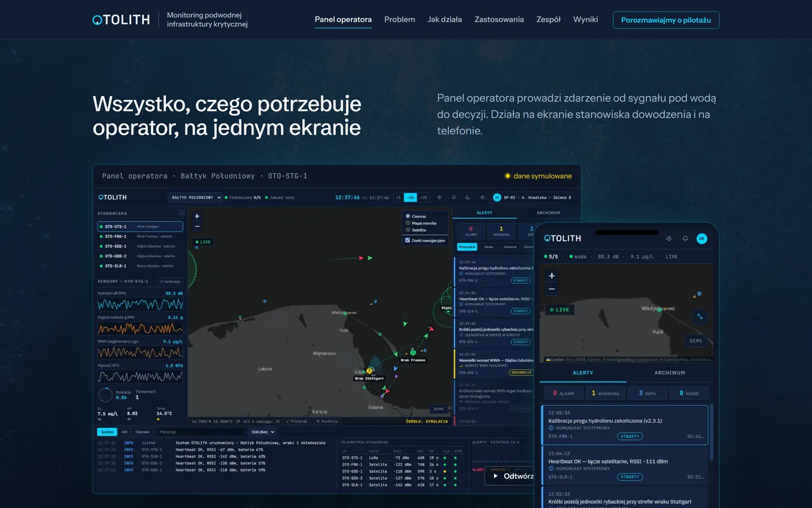Click Porozmawiajmy o pilotażu button
Image resolution: width=812 pixels, height=508 pixels.
[x=666, y=20]
